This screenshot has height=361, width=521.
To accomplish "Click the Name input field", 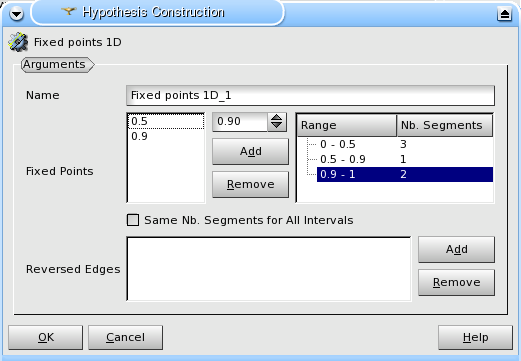I will click(x=310, y=95).
